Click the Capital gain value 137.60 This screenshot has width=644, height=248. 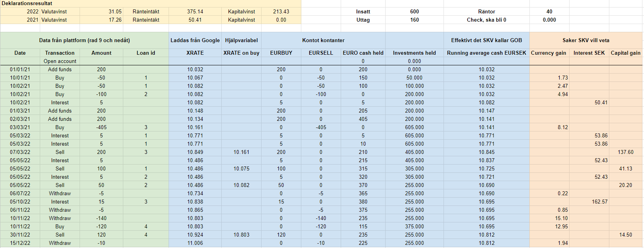coord(625,152)
